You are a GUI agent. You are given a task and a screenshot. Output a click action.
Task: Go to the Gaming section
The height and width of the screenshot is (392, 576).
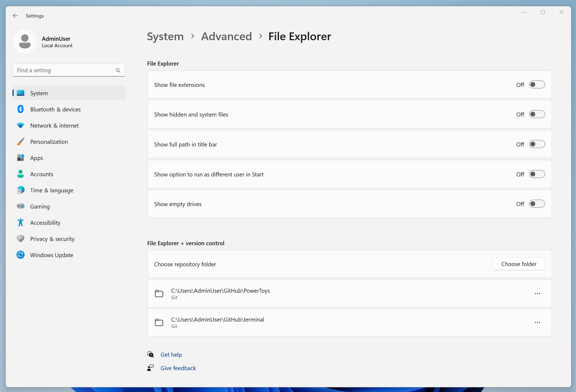coord(40,206)
